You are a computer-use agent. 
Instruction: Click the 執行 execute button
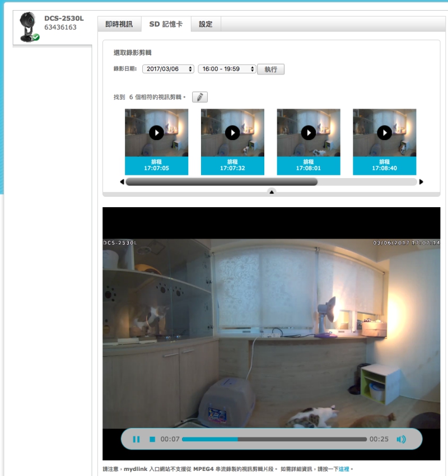(270, 69)
